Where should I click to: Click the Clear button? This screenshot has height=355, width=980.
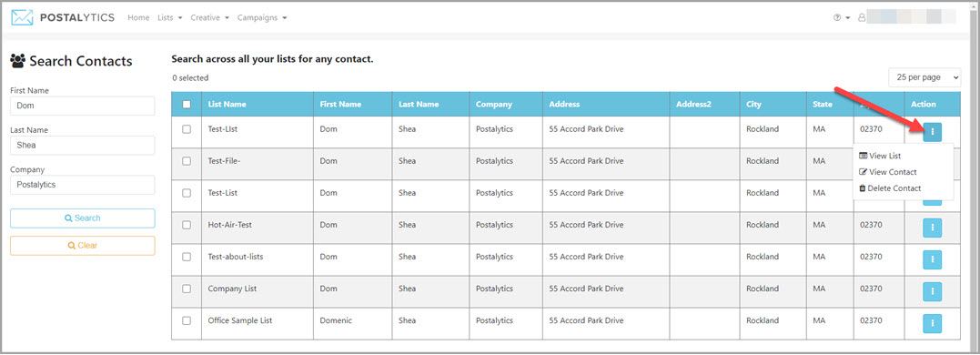[83, 246]
